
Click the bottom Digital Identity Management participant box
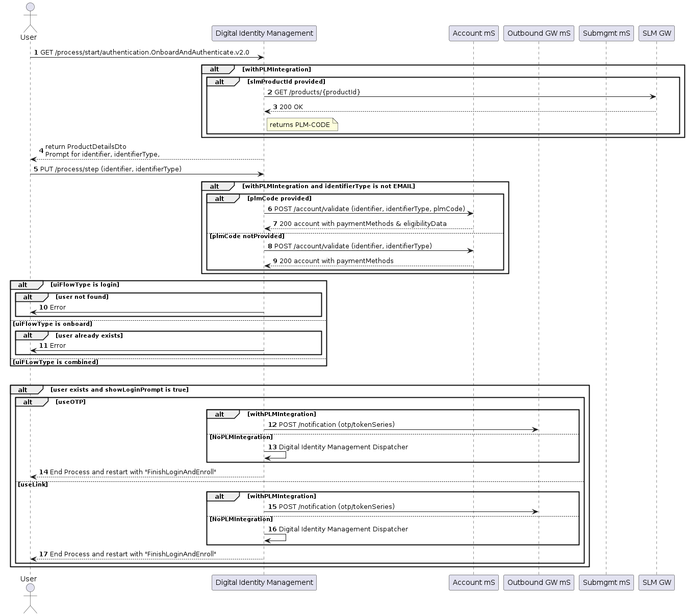pos(264,582)
